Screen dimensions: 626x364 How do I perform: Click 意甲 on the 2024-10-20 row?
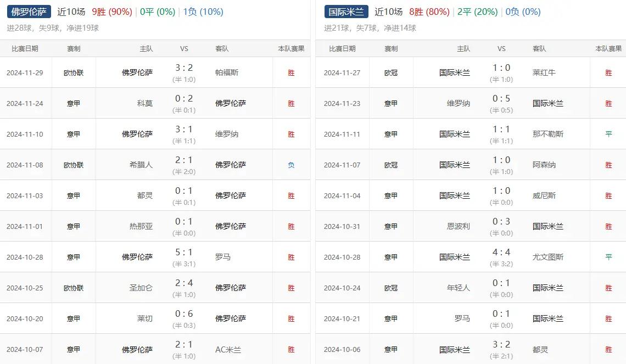tap(74, 318)
